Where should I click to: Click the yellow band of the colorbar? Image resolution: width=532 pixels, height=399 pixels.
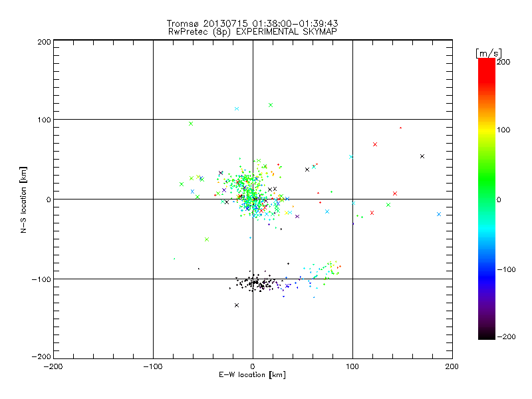[487, 130]
